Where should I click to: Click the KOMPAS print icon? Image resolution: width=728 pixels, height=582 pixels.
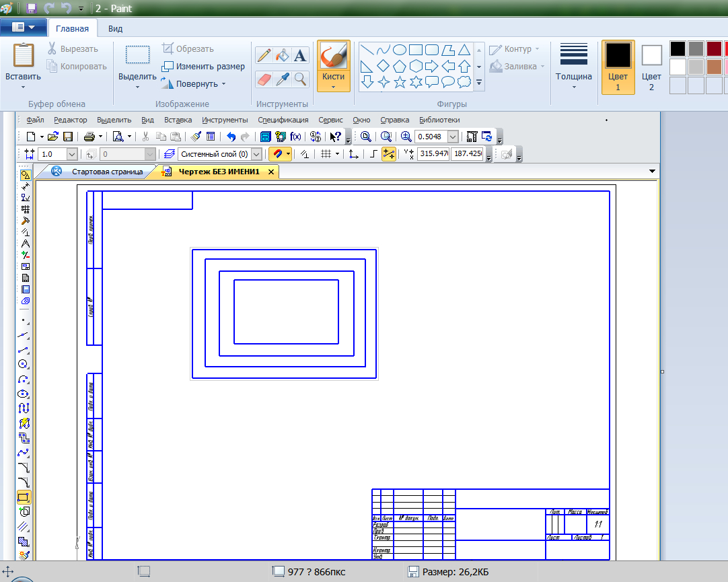click(x=89, y=137)
